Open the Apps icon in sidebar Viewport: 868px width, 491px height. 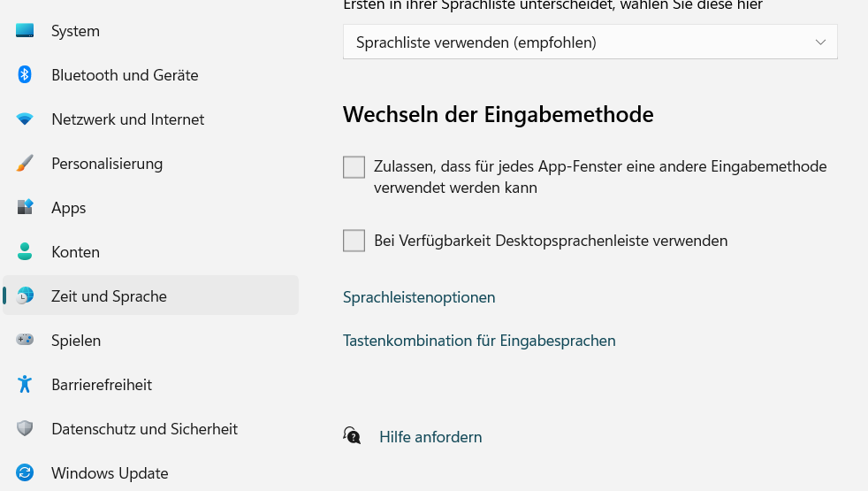25,208
